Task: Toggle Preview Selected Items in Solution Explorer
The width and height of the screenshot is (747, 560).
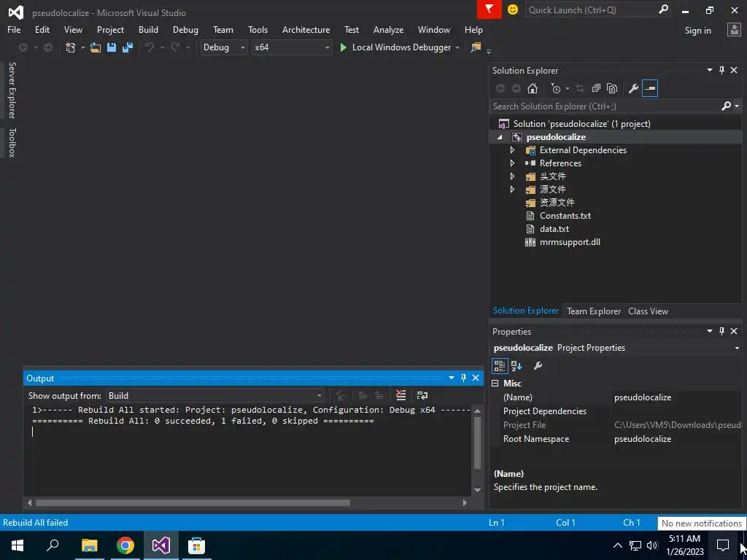Action: point(650,88)
